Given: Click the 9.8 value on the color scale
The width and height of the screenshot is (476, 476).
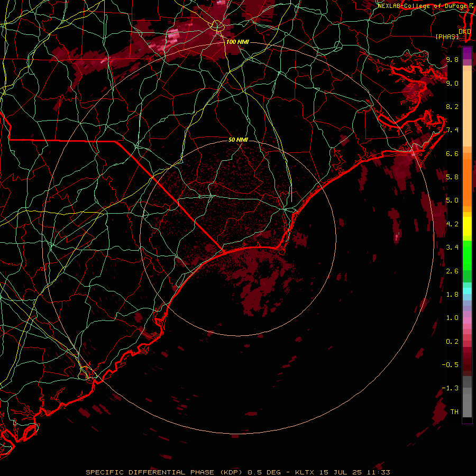Looking at the screenshot, I should click(x=452, y=59).
